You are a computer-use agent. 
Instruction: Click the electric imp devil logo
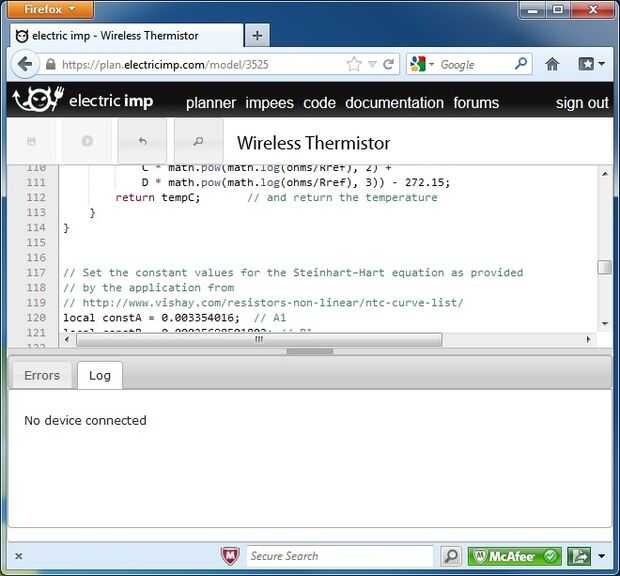[38, 99]
